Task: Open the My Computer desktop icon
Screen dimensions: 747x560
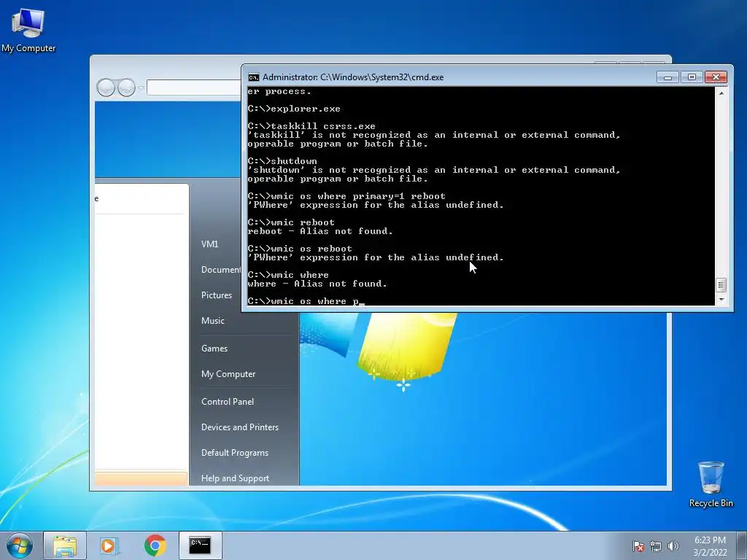Action: 28,30
